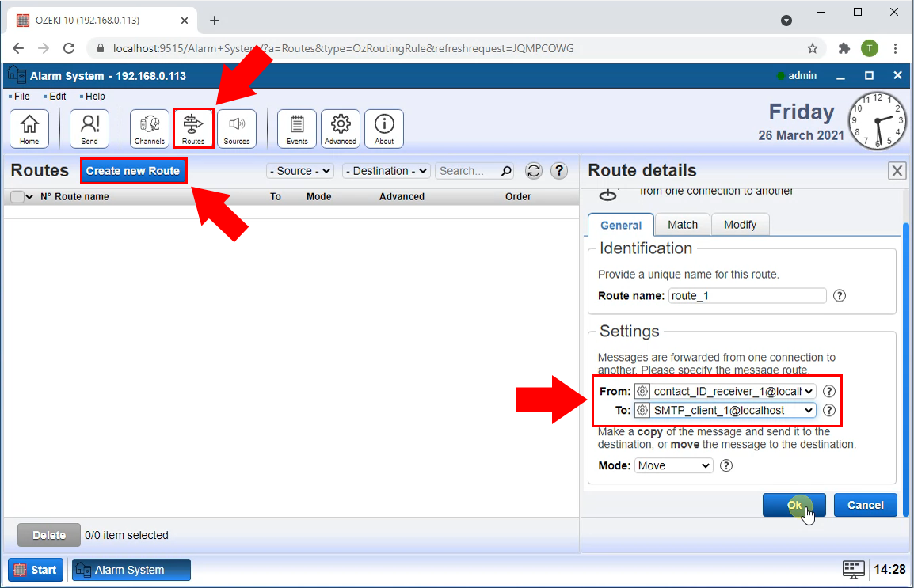Open the Home toolbar icon
This screenshot has width=914, height=588.
29,128
